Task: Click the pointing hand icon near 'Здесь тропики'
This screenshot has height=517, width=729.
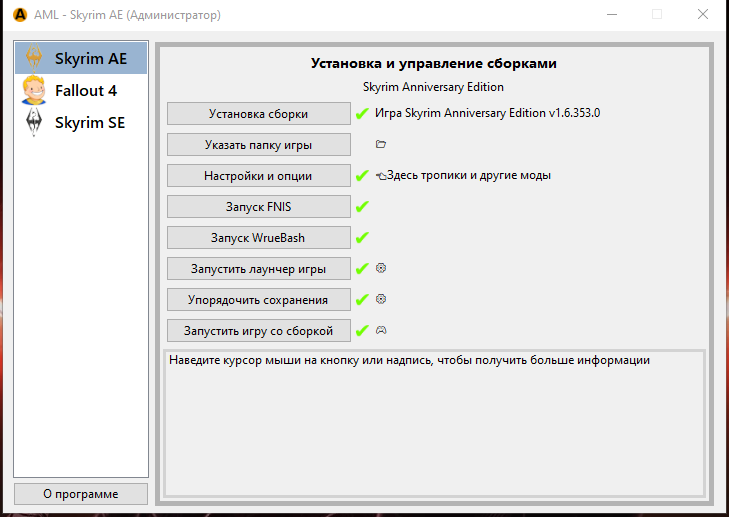Action: (381, 176)
